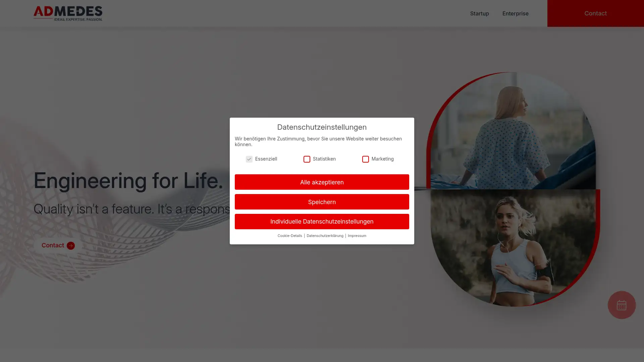Save settings via Speichern button

point(322,202)
